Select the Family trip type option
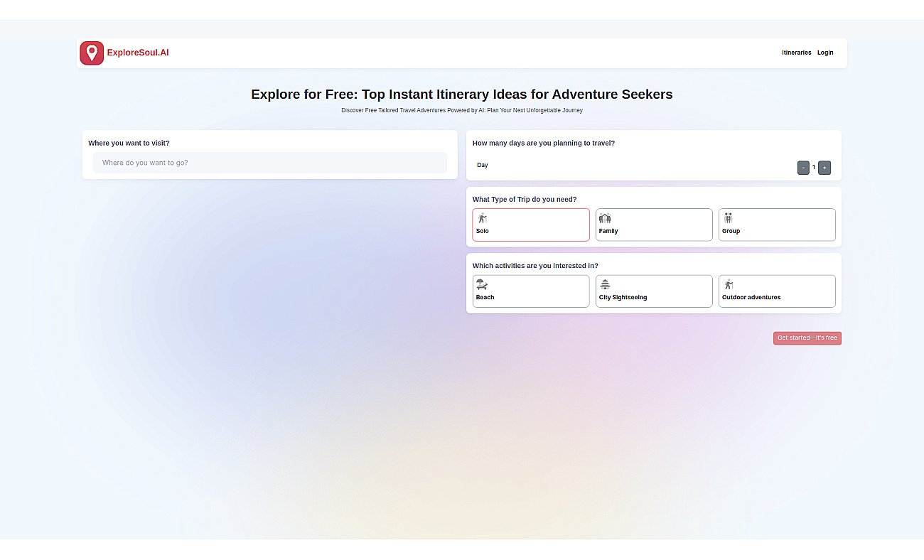 pyautogui.click(x=654, y=225)
